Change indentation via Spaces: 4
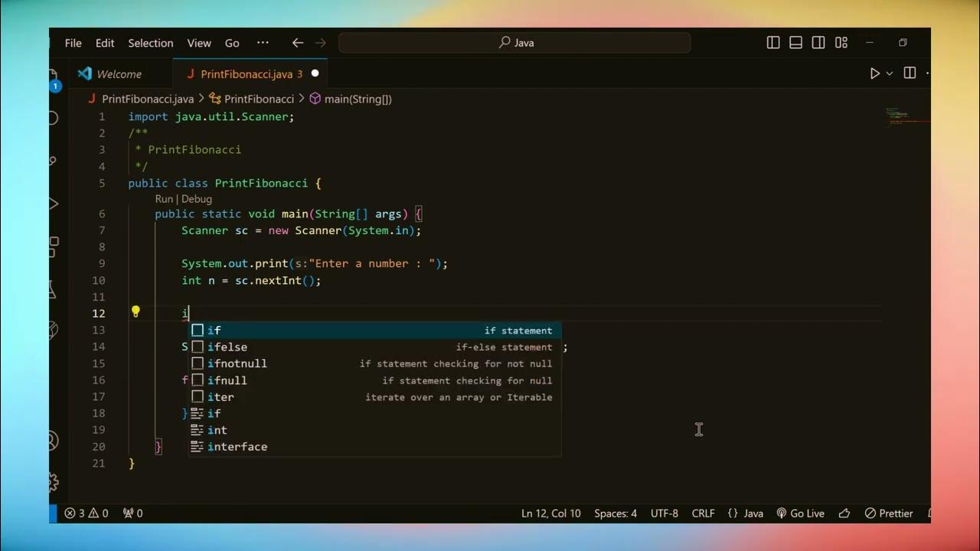980x551 pixels. pyautogui.click(x=616, y=514)
